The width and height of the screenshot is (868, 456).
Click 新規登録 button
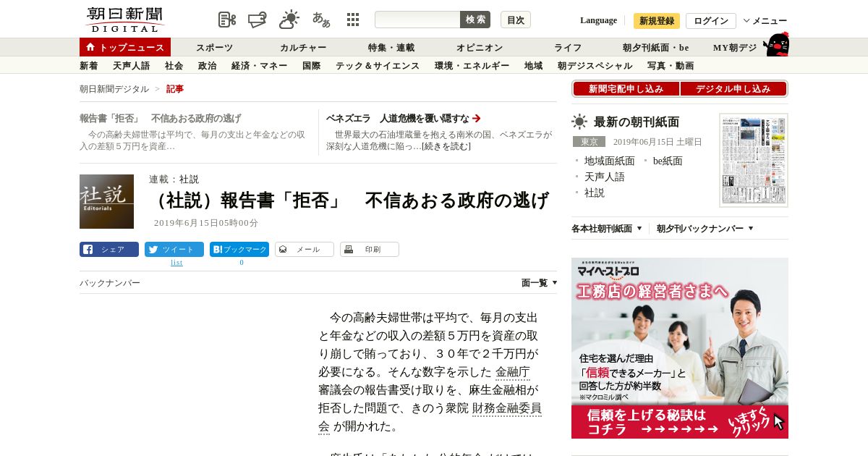657,21
